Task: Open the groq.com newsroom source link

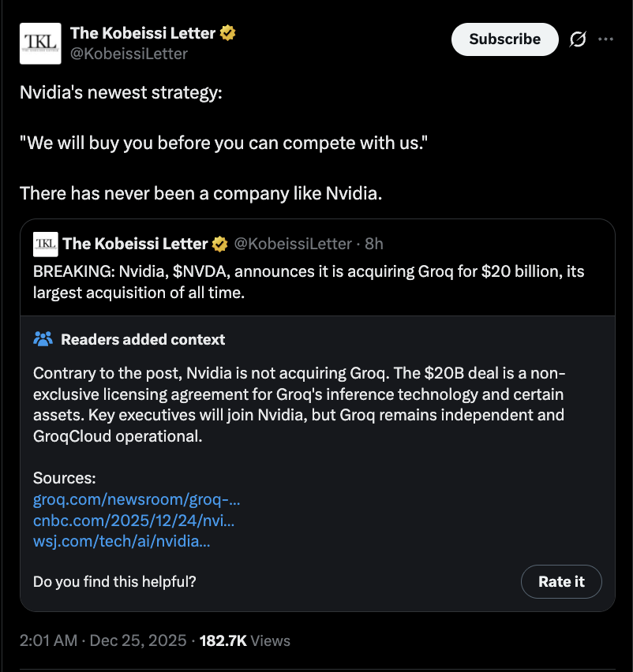Action: (x=137, y=499)
